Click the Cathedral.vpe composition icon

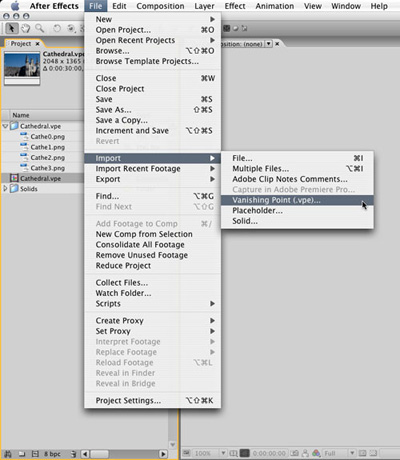tap(14, 178)
